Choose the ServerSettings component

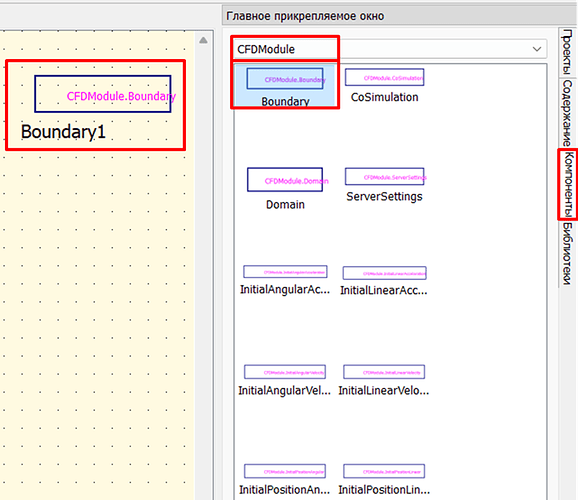(384, 185)
